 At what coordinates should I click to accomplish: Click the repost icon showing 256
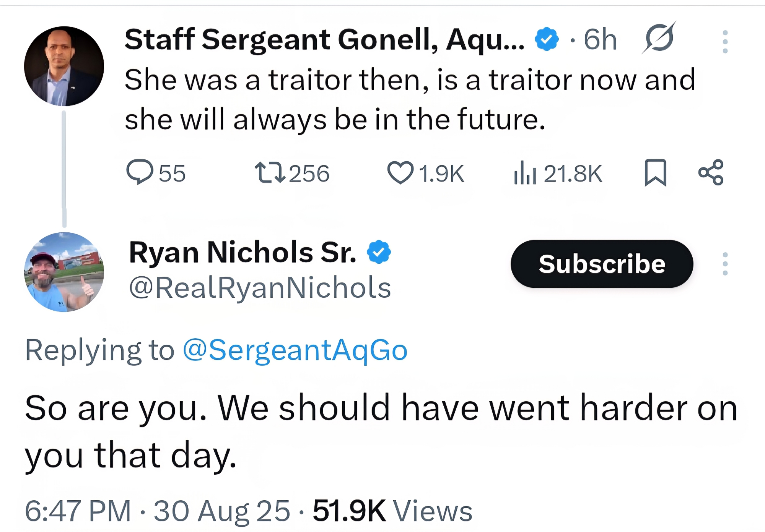[270, 173]
